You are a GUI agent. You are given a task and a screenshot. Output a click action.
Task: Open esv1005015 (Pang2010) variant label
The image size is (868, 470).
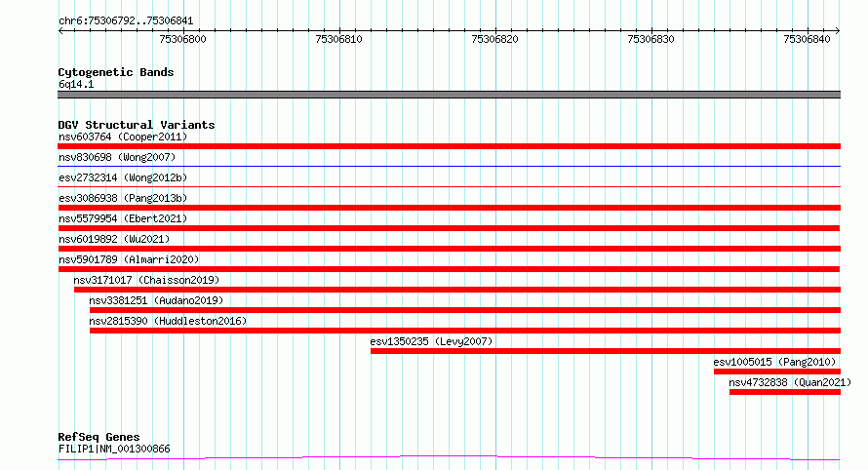774,362
